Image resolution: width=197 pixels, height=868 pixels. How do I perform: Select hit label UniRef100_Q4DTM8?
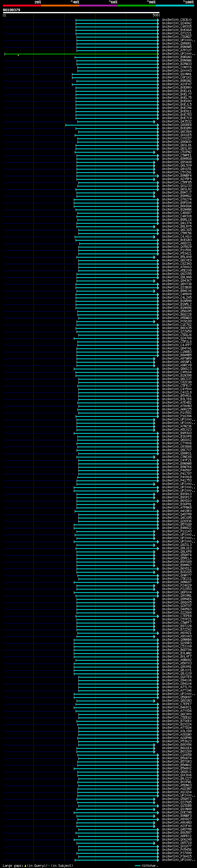click(177, 830)
